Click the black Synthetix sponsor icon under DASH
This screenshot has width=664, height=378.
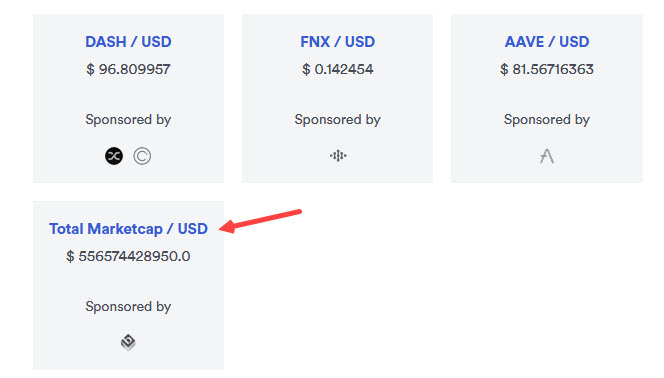tap(114, 156)
